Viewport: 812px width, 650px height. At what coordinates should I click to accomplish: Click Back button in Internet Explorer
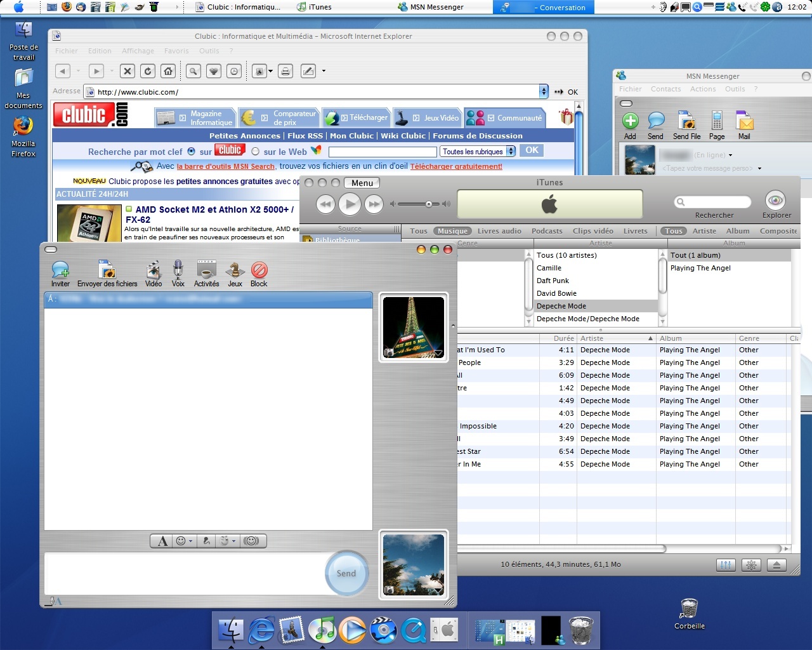pyautogui.click(x=63, y=71)
